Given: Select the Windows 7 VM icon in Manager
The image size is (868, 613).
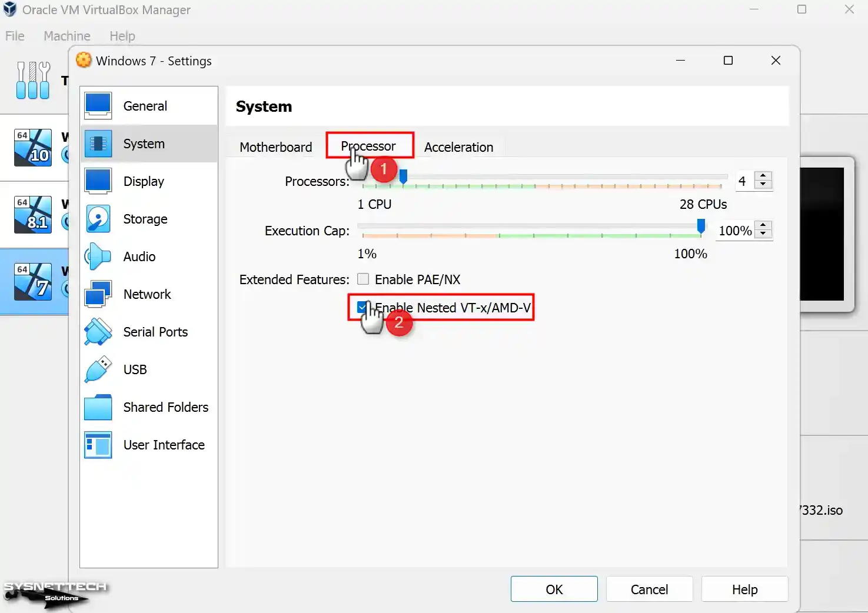Looking at the screenshot, I should pos(33,282).
